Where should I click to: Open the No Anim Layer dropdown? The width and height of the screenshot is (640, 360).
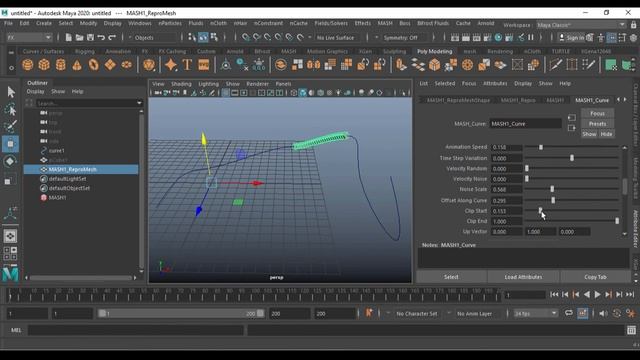point(474,313)
